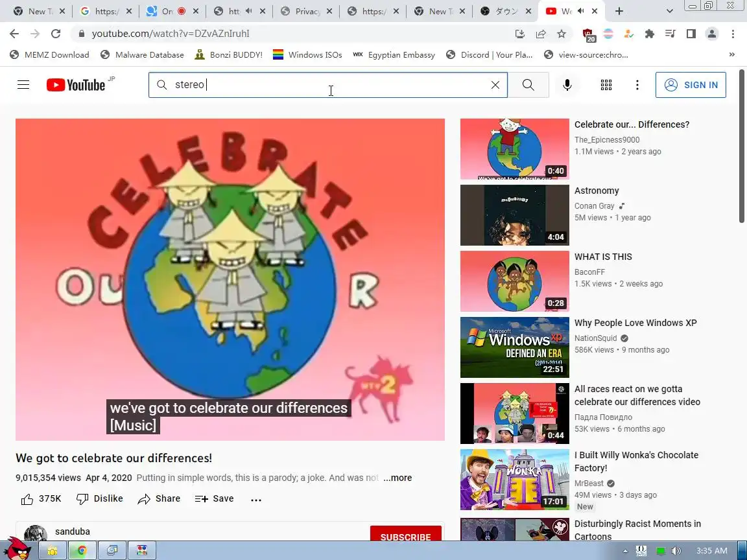
Task: Open the media control playlist icon
Action: point(670,34)
